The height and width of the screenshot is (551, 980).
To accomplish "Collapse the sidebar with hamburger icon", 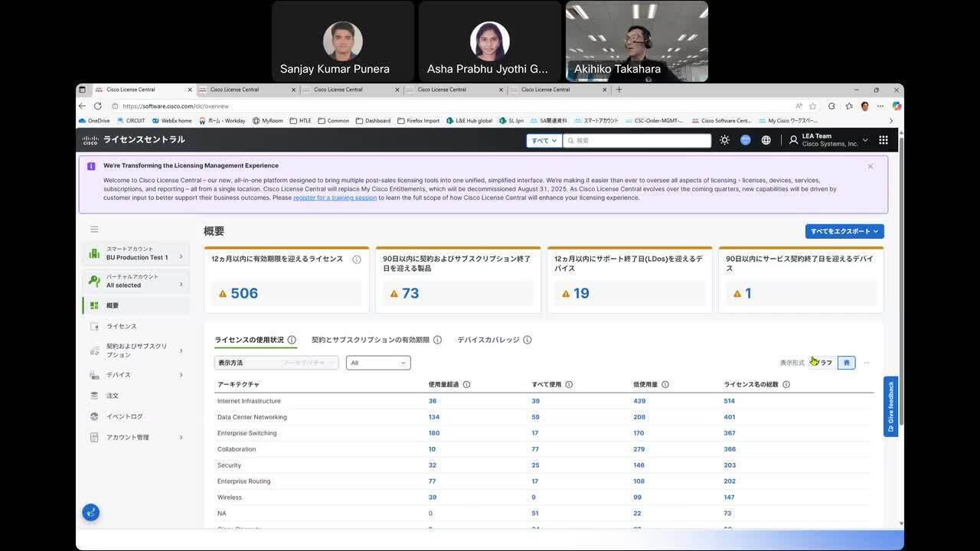I will tap(94, 230).
